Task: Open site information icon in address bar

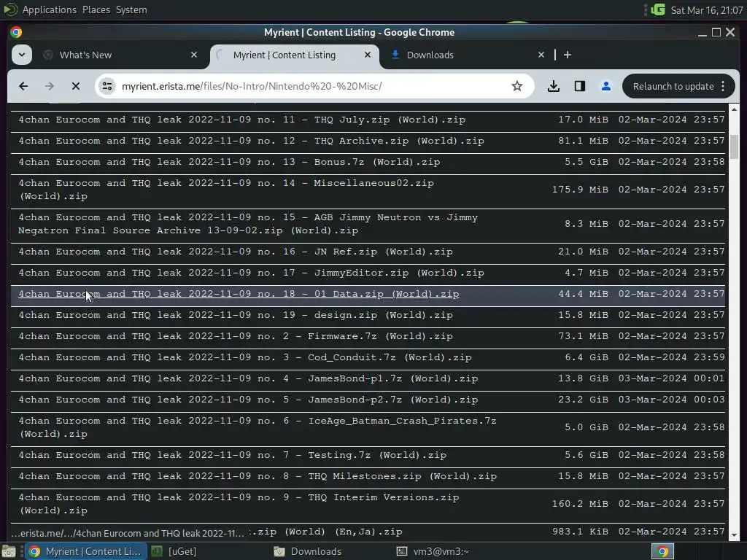Action: [x=107, y=86]
